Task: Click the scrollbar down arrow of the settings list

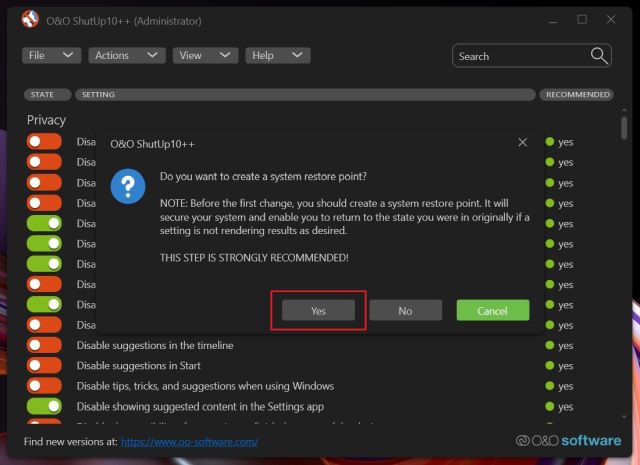Action: click(624, 417)
